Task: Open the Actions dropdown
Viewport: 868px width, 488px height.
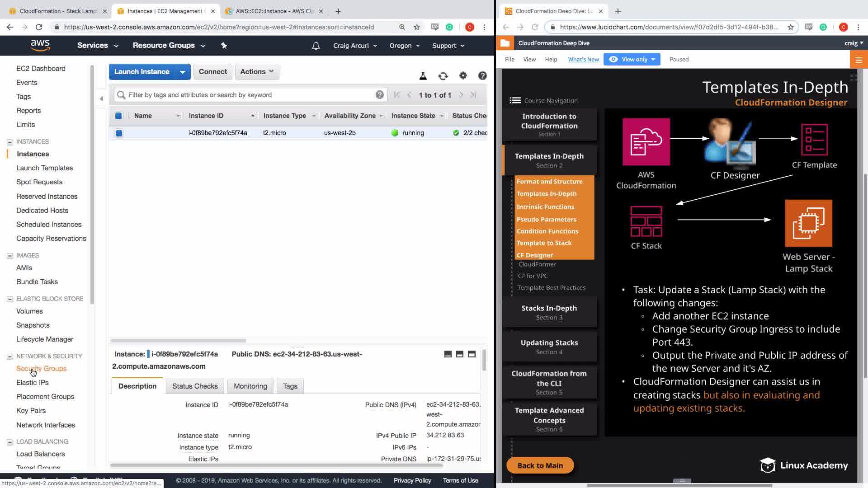Action: pyautogui.click(x=257, y=72)
